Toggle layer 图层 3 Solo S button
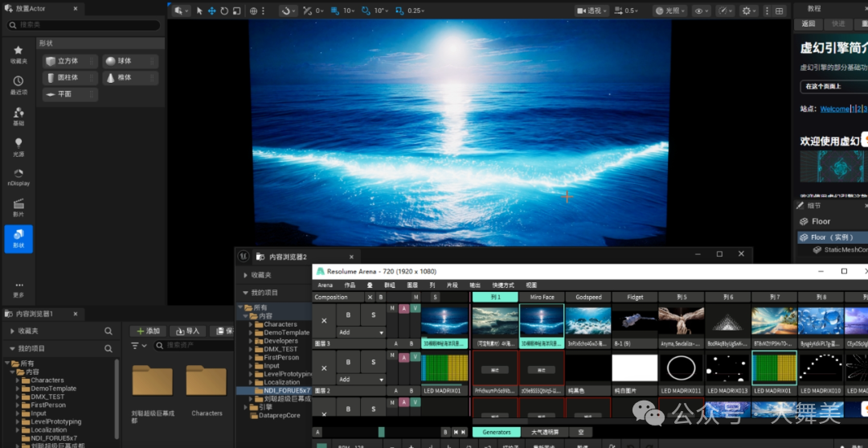Viewport: 868px width, 448px height. click(x=372, y=316)
